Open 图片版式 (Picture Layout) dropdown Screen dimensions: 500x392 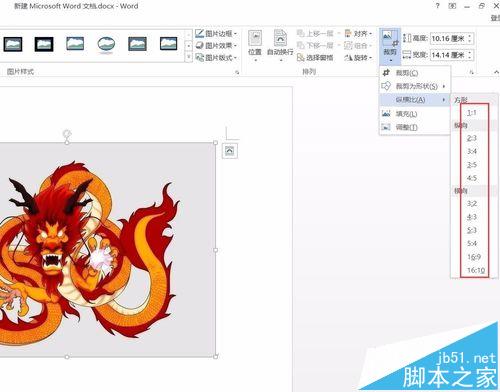(216, 57)
